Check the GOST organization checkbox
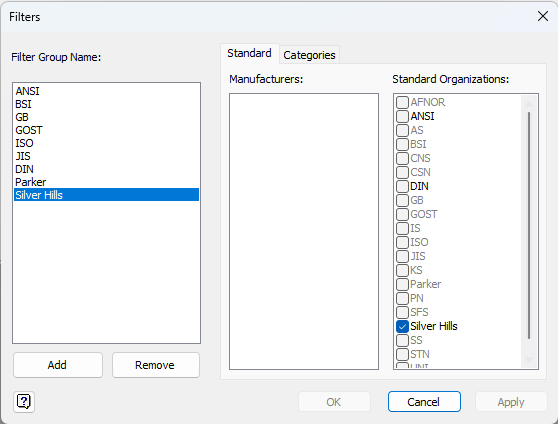 tap(402, 214)
